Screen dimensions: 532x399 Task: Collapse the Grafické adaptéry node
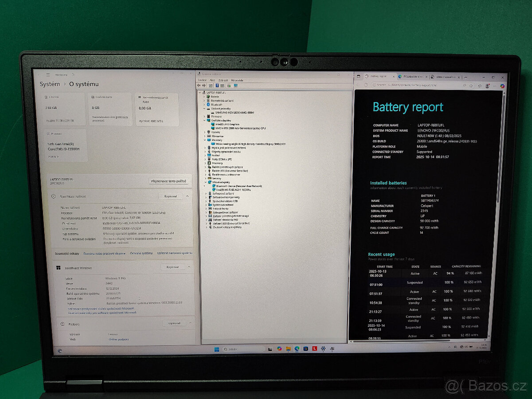tap(205, 120)
